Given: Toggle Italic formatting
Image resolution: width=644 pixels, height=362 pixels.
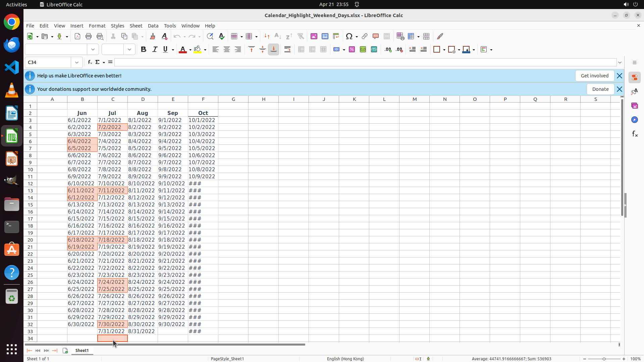Looking at the screenshot, I should (x=155, y=50).
